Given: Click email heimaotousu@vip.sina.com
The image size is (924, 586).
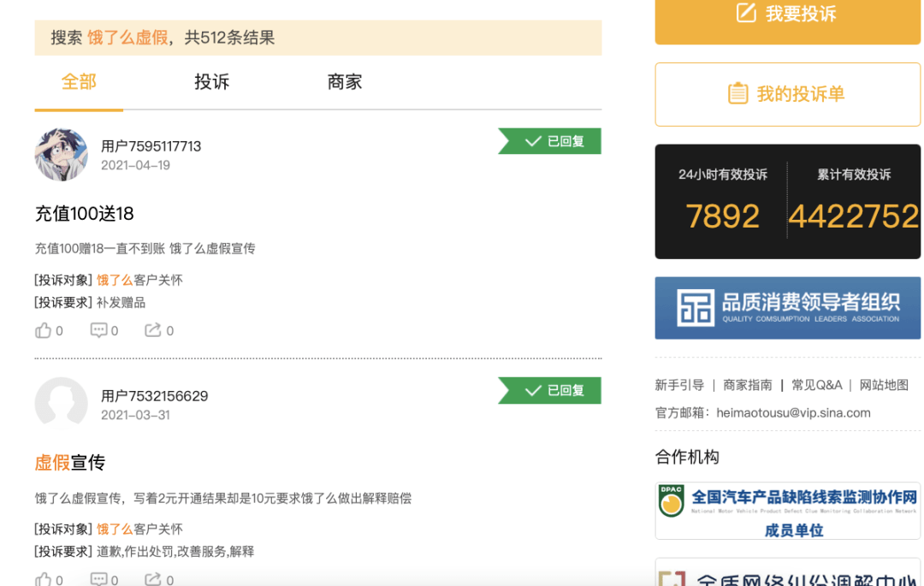Looking at the screenshot, I should pos(793,413).
